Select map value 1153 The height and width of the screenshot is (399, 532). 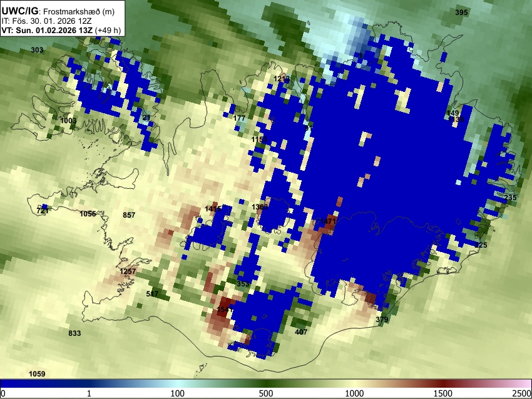(260, 139)
